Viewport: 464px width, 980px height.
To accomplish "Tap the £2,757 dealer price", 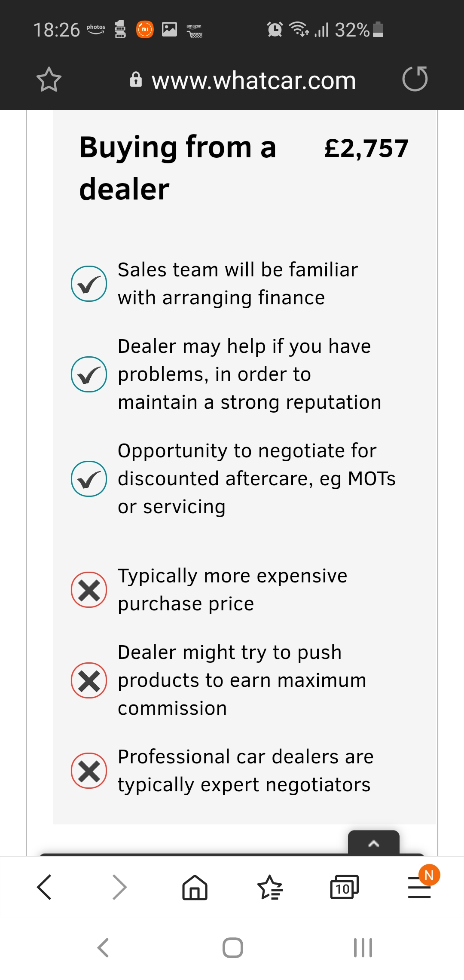I will (x=366, y=149).
